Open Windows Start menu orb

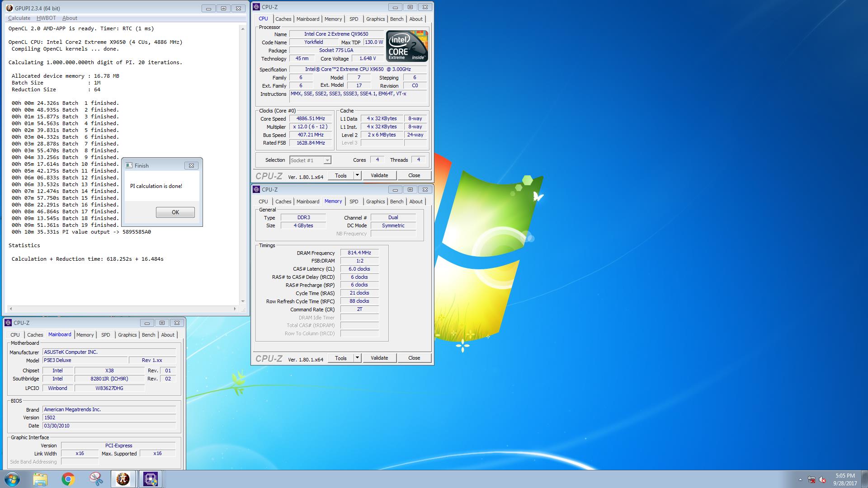12,479
